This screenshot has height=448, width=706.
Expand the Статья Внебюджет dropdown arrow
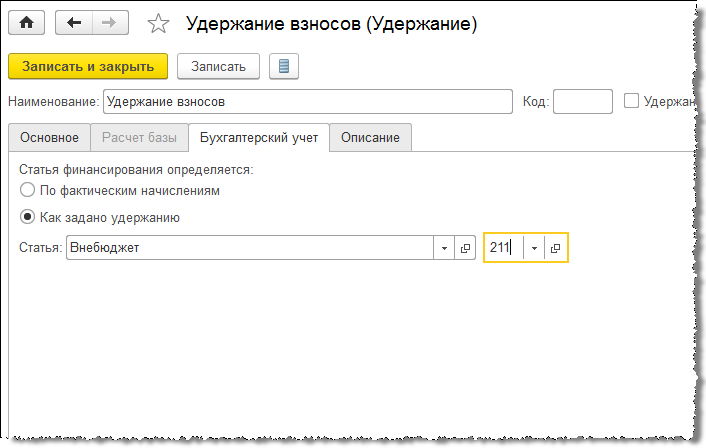tap(445, 248)
